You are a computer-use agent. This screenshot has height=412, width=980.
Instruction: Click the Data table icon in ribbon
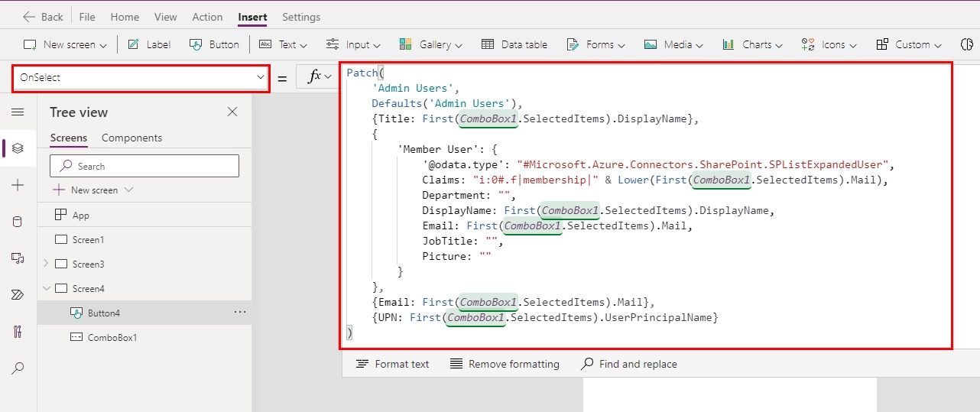point(488,44)
